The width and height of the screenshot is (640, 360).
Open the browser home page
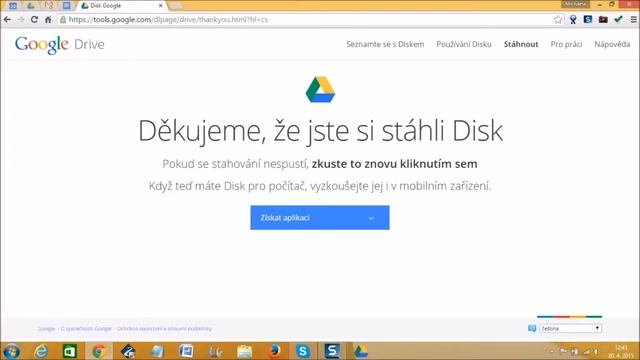[x=48, y=20]
